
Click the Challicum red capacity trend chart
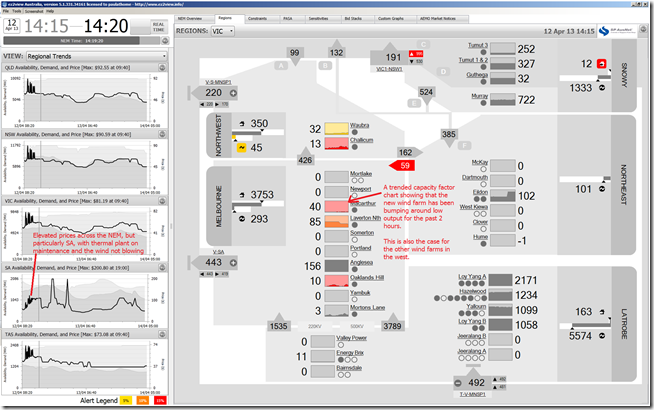click(x=336, y=144)
